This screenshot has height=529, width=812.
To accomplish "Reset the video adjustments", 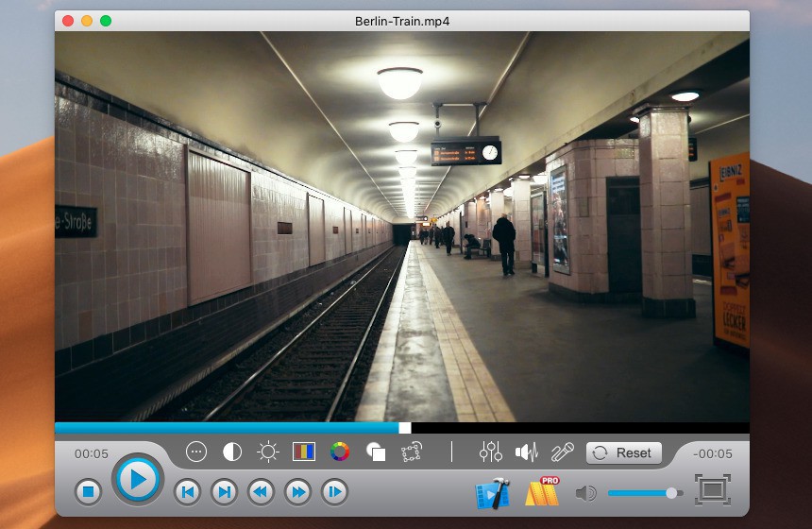I will (x=624, y=452).
